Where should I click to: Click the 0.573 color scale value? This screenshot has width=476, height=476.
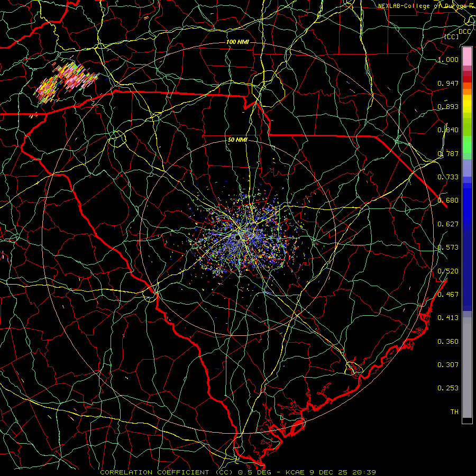(448, 248)
